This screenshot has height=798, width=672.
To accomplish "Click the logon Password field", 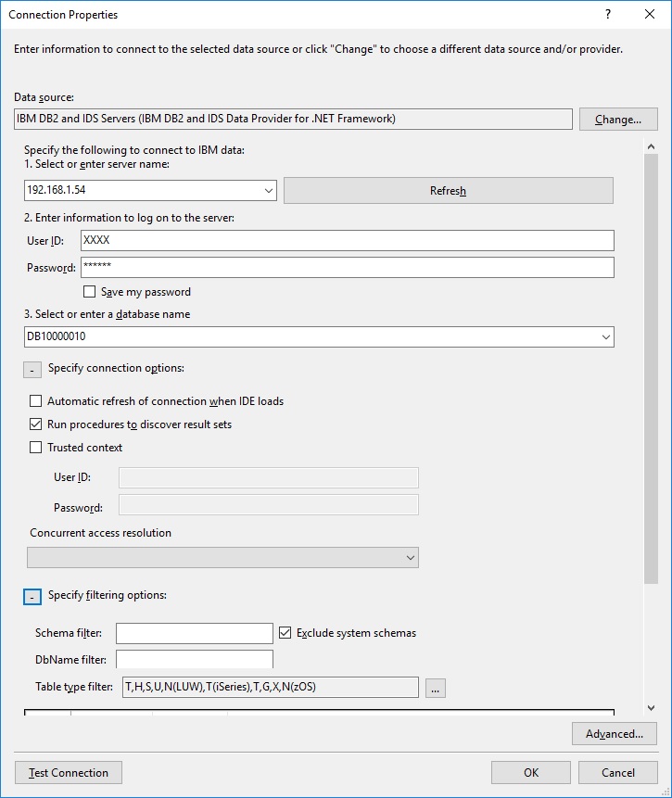I will pos(348,267).
